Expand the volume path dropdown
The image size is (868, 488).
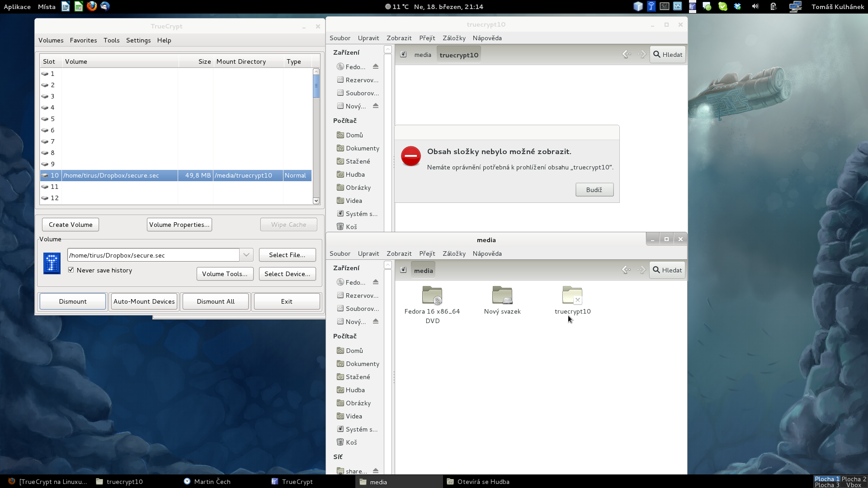(x=246, y=255)
